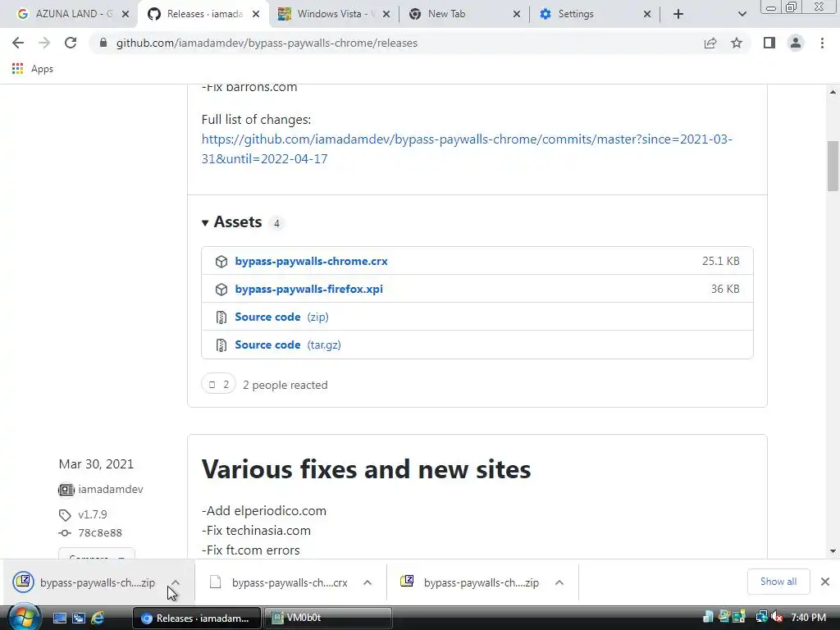Viewport: 840px width, 630px height.
Task: Download bypass-paywalls-chrome.crx
Action: click(x=311, y=261)
